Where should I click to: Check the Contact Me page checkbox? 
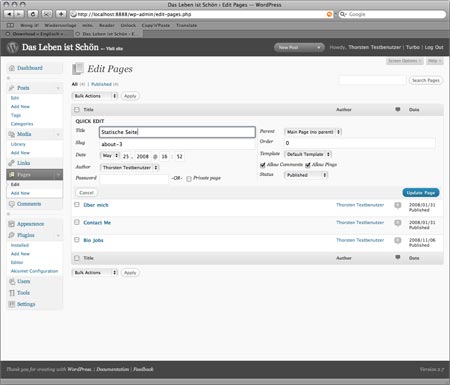[x=77, y=222]
